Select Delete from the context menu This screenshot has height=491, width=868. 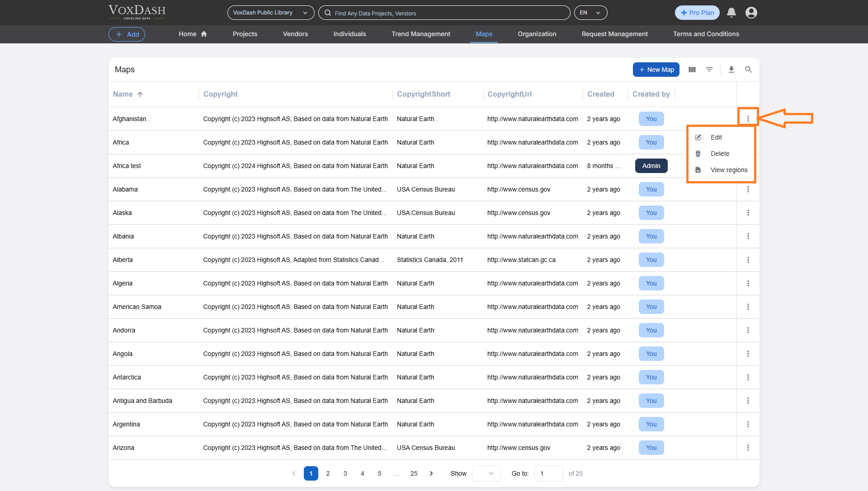(719, 154)
